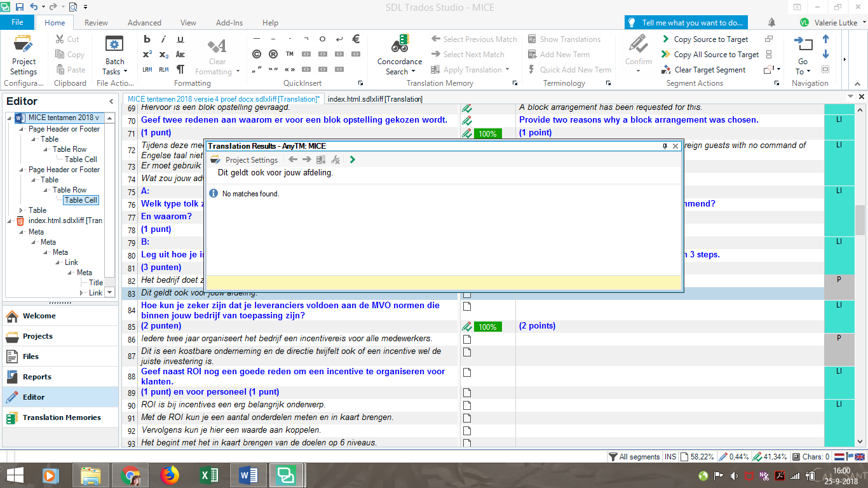Open the Projects view
This screenshot has height=488, width=868.
pos(59,336)
